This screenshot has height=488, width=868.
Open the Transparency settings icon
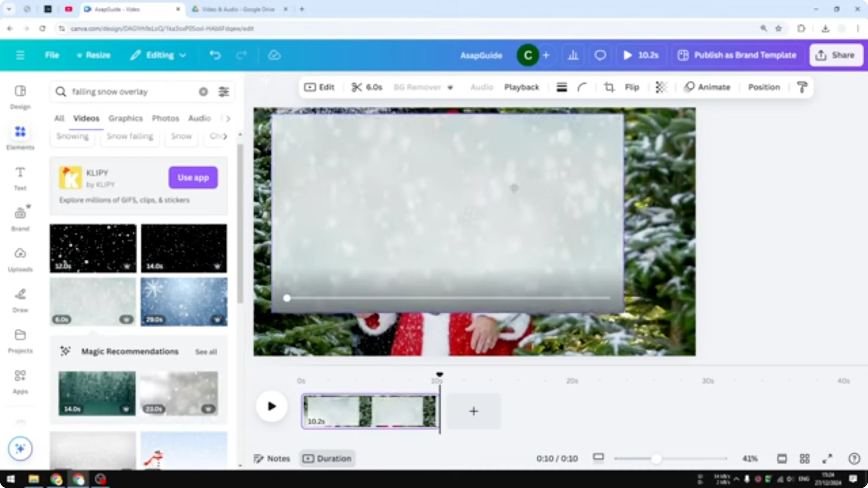661,87
